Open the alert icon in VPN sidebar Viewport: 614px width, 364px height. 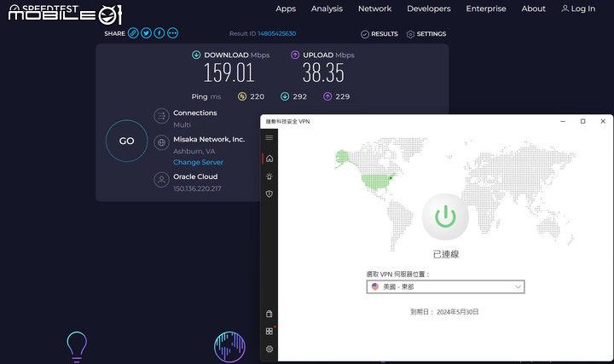[x=269, y=176]
